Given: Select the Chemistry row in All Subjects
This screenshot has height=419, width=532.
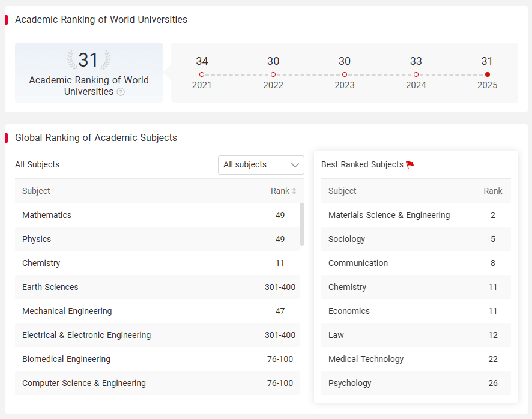Looking at the screenshot, I should (157, 263).
